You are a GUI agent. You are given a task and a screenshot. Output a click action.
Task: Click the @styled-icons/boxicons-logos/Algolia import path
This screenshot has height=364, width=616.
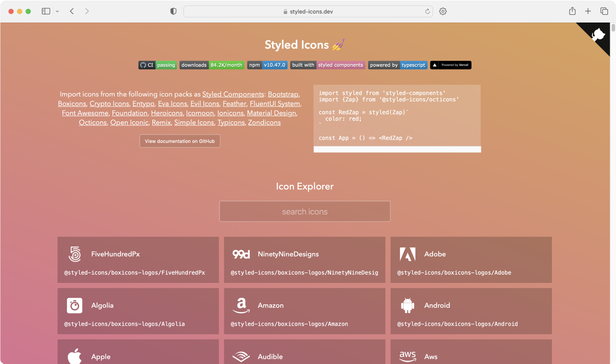125,324
